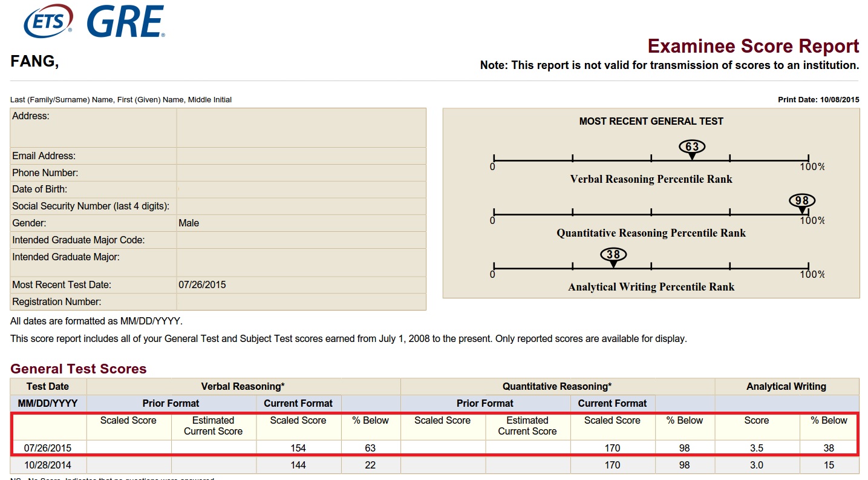Click the MM/DD/YYYY table subheader

pyautogui.click(x=48, y=403)
